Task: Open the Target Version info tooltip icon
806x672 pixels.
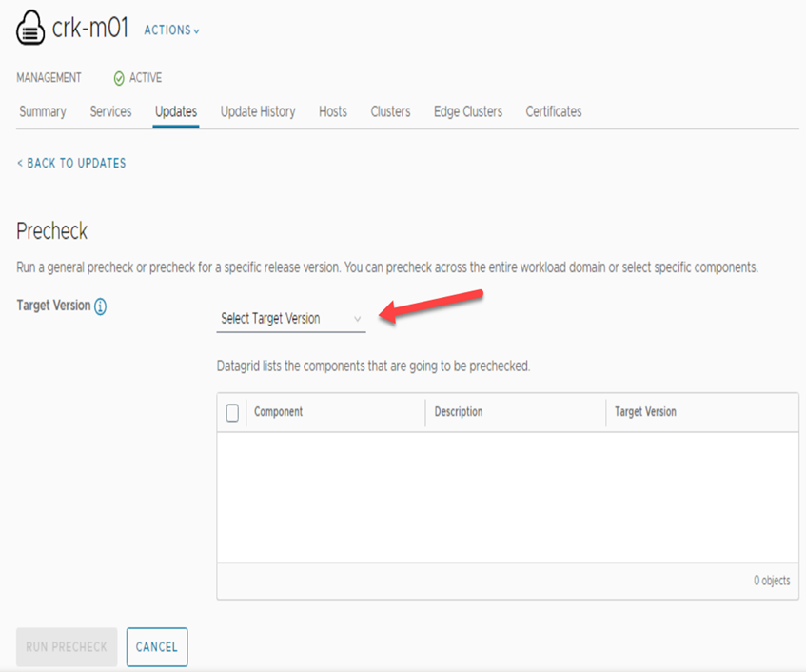Action: click(100, 306)
